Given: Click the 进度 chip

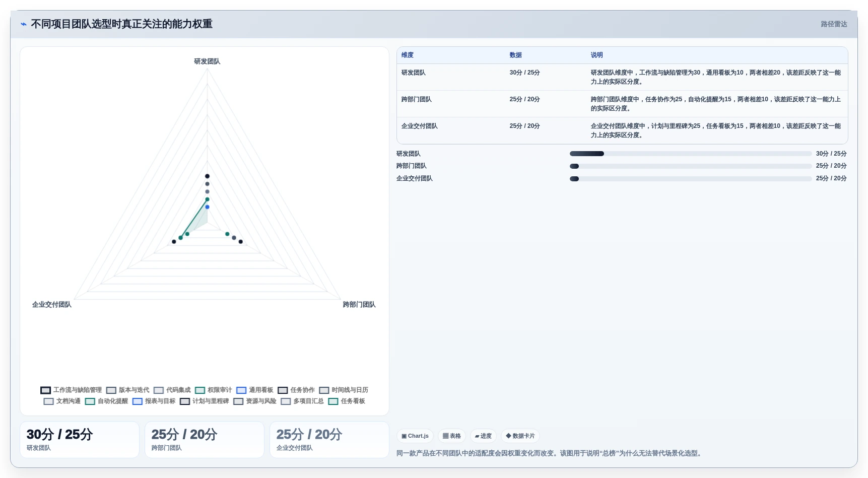Looking at the screenshot, I should coord(483,436).
